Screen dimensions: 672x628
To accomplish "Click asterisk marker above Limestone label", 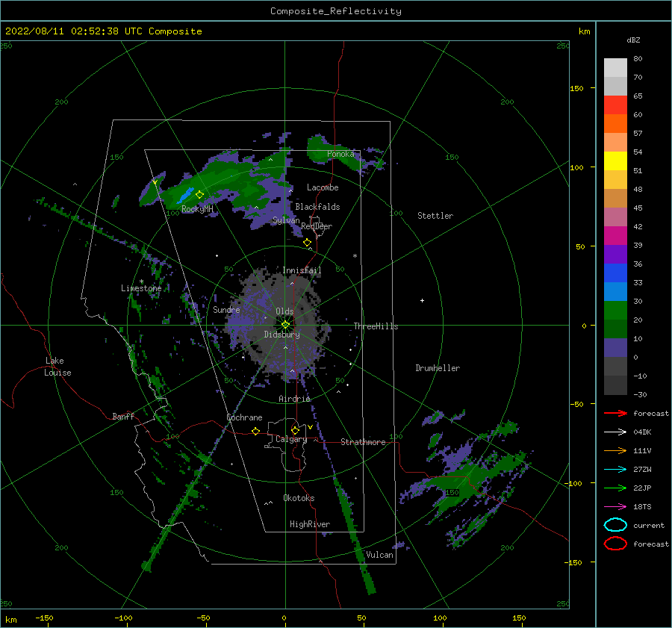I will [141, 282].
